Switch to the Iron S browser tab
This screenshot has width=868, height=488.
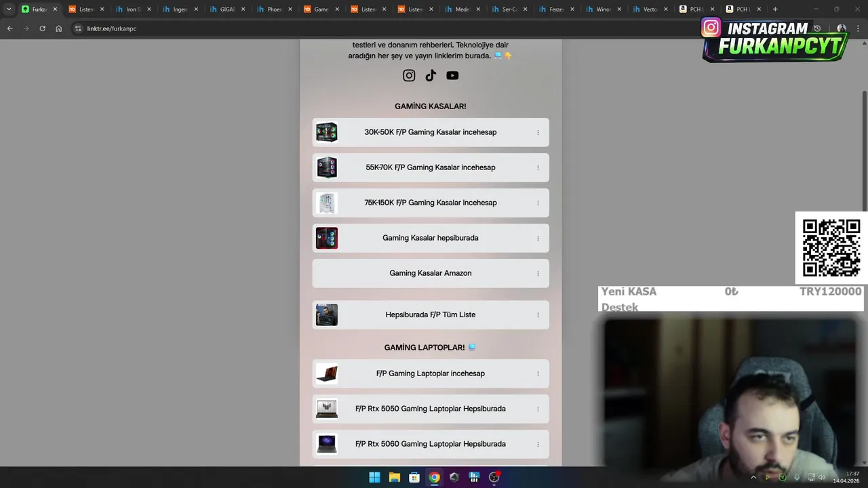click(132, 9)
